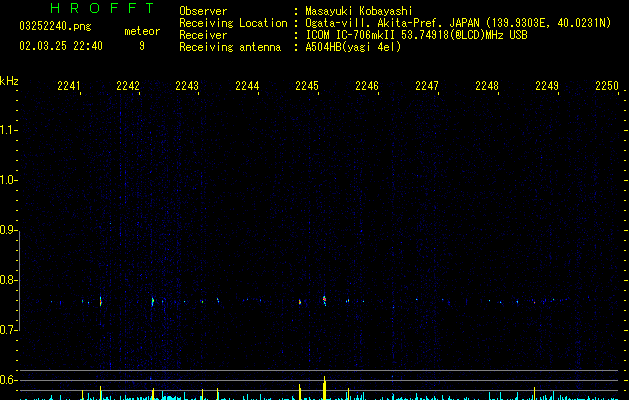Click the date stamp 02.03.25 22:40

(x=61, y=46)
